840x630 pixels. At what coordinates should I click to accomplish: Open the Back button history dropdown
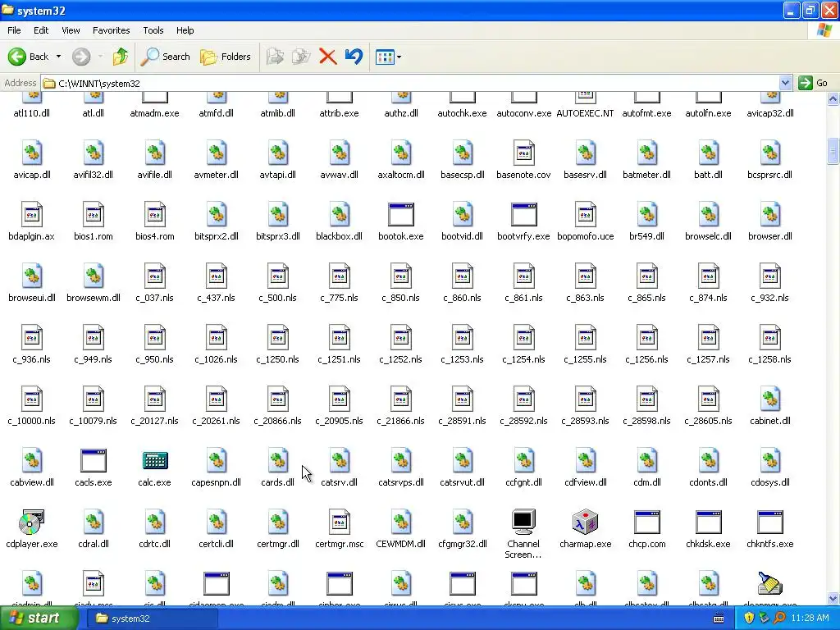pos(58,57)
